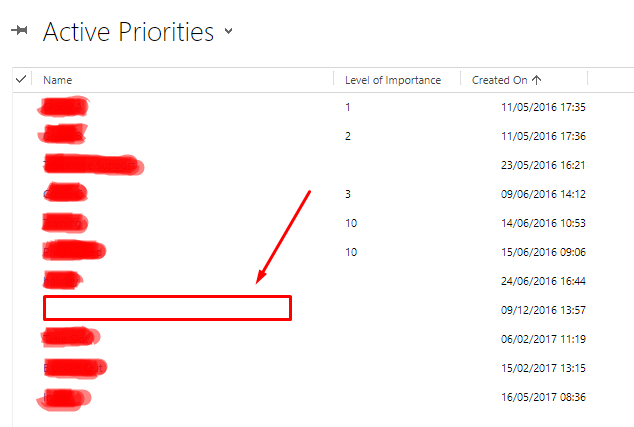634x427 pixels.
Task: Open the record created 24/06/2016 16:44
Action: coord(63,280)
